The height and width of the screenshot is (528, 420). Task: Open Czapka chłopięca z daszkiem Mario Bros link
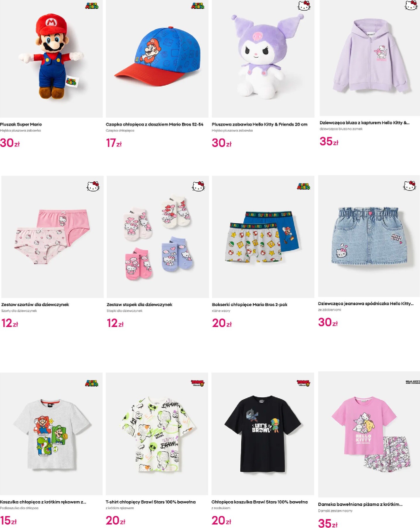coord(154,124)
